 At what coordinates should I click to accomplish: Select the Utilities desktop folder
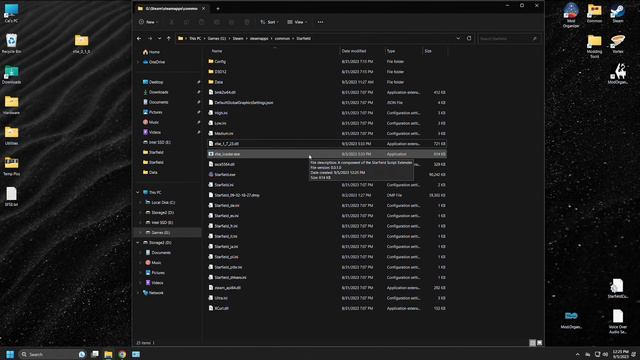pos(11,135)
